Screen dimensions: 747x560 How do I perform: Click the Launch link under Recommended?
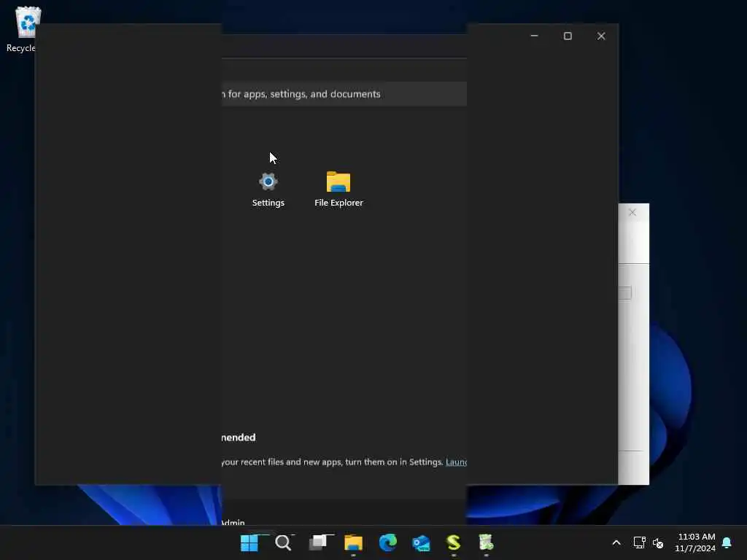point(456,462)
